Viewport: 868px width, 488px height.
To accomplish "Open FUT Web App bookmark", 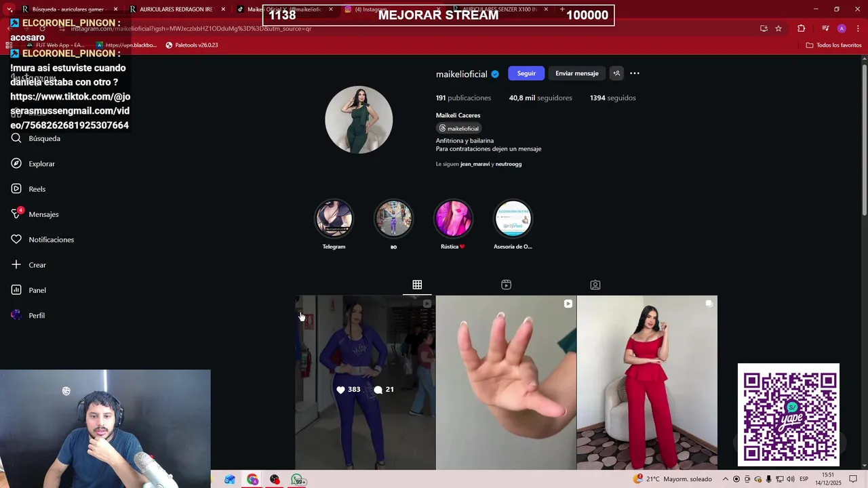I will click(54, 45).
